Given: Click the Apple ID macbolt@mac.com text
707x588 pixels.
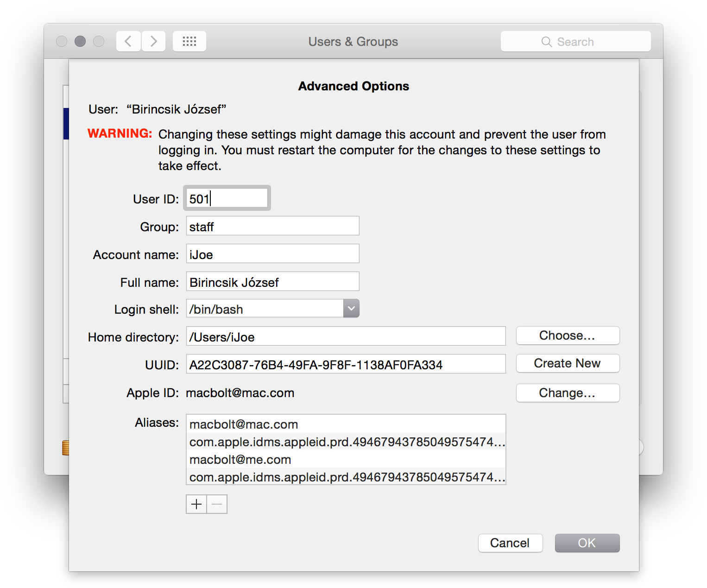Looking at the screenshot, I should click(240, 393).
